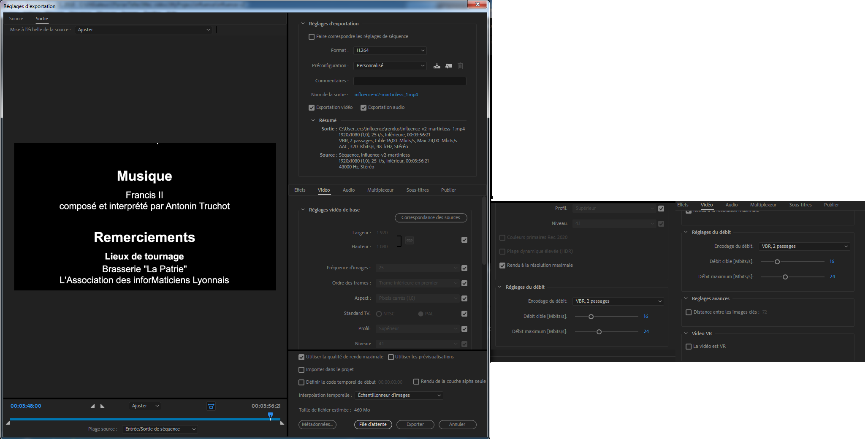Save a new preset using the save icon
Screen dimensions: 868x439
[437, 66]
